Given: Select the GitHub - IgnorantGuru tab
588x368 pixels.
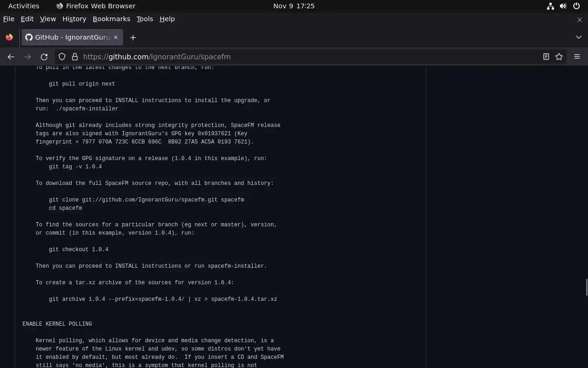Looking at the screenshot, I should pyautogui.click(x=72, y=37).
